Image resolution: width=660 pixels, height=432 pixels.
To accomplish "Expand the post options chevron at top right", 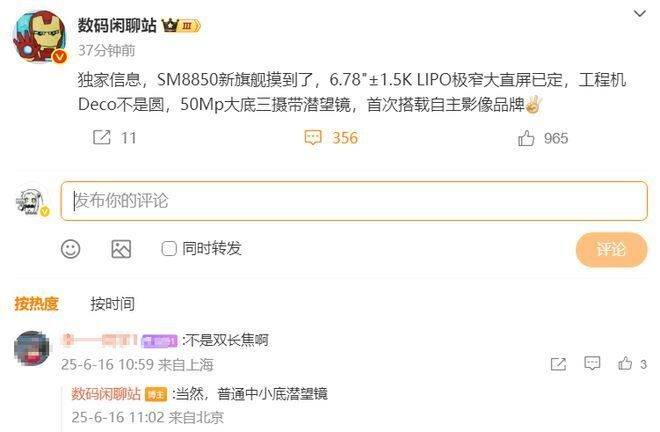I will click(x=640, y=14).
